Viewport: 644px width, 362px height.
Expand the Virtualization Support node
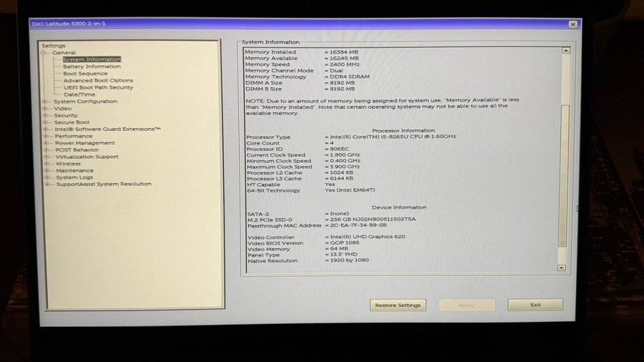click(x=46, y=157)
